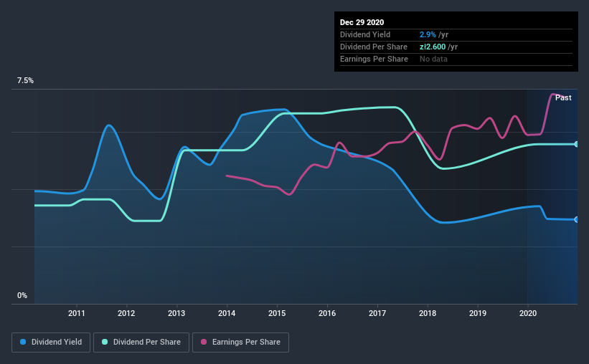Click the 2012 x-axis label

pyautogui.click(x=126, y=313)
